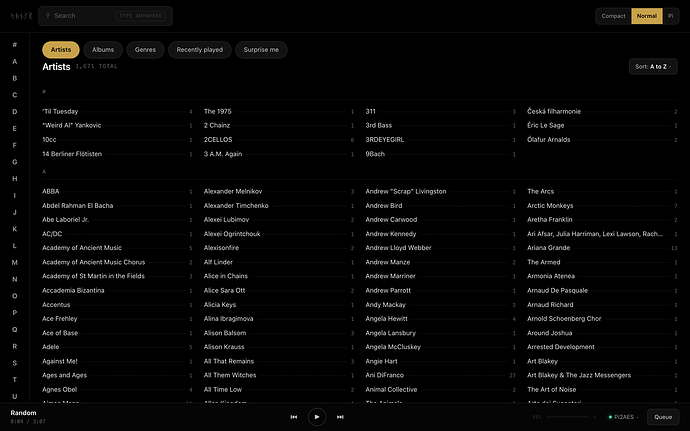Jump to letter J in alphabet index
Viewport: 690px width, 431px height.
pyautogui.click(x=15, y=212)
